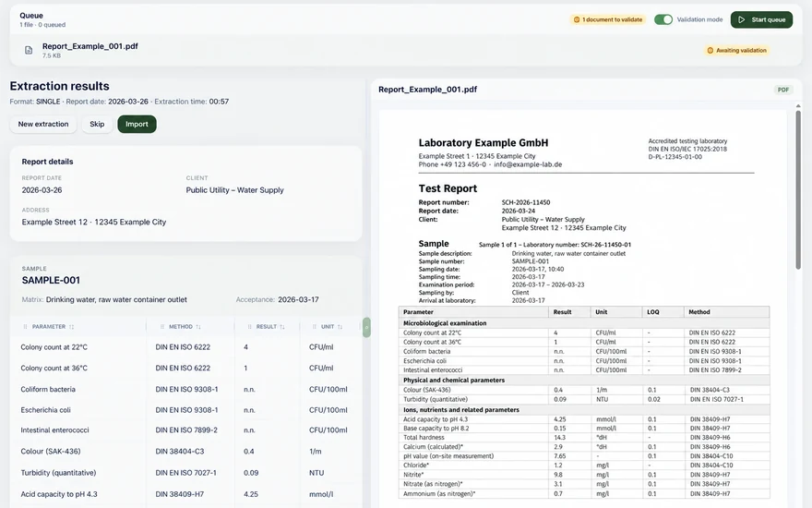812x508 pixels.
Task: Select the Colour (SAK-436) extraction row
Action: (185, 451)
